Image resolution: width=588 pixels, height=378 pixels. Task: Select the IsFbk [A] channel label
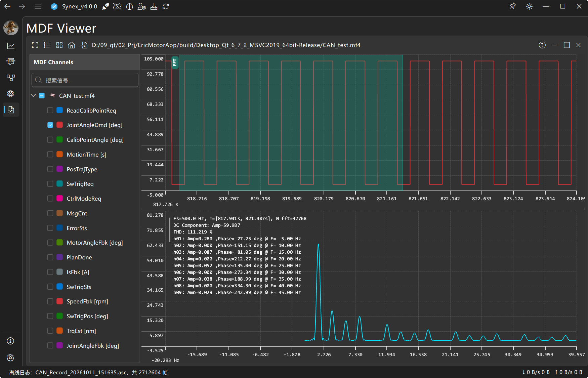pyautogui.click(x=78, y=272)
